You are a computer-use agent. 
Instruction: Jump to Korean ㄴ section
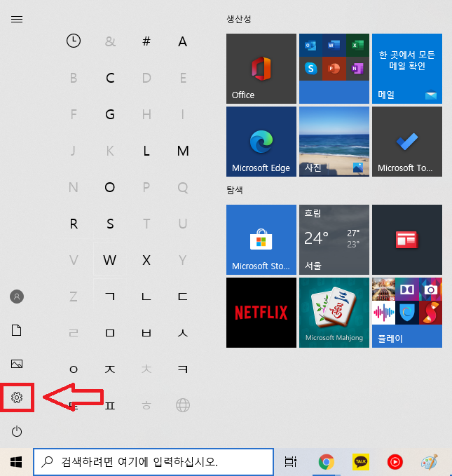tap(146, 297)
